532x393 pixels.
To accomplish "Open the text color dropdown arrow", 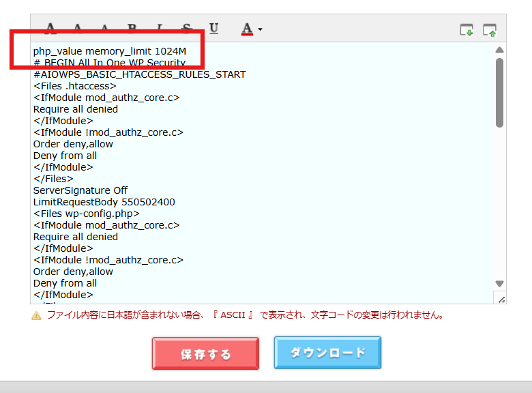I will pyautogui.click(x=260, y=29).
